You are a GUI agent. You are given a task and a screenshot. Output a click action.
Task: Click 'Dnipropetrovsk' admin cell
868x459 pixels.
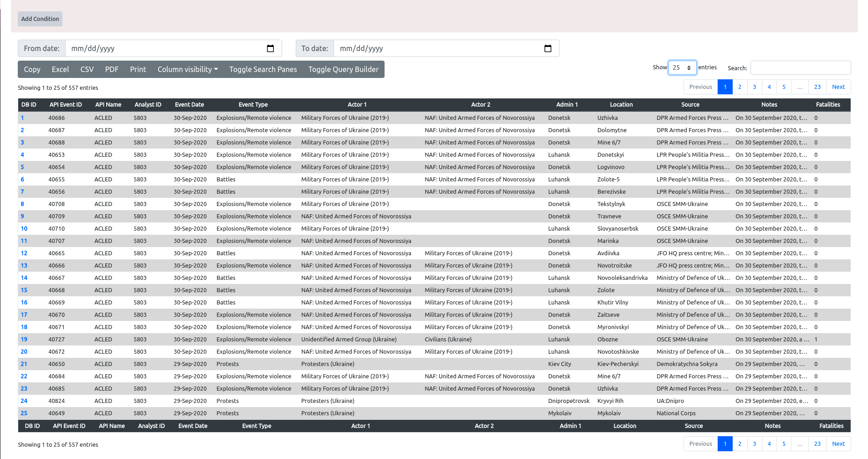569,401
